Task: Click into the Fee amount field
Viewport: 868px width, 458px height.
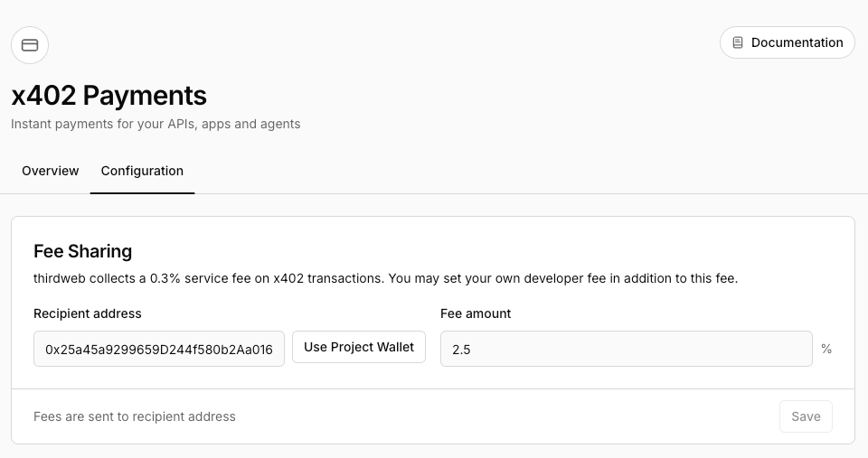Action: point(626,349)
